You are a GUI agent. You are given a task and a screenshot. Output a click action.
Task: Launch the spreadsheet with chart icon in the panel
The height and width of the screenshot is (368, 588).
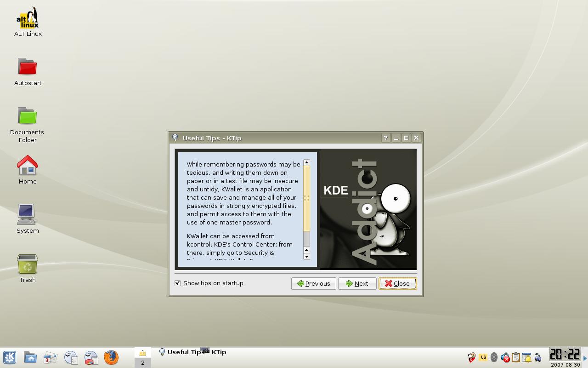[91, 357]
